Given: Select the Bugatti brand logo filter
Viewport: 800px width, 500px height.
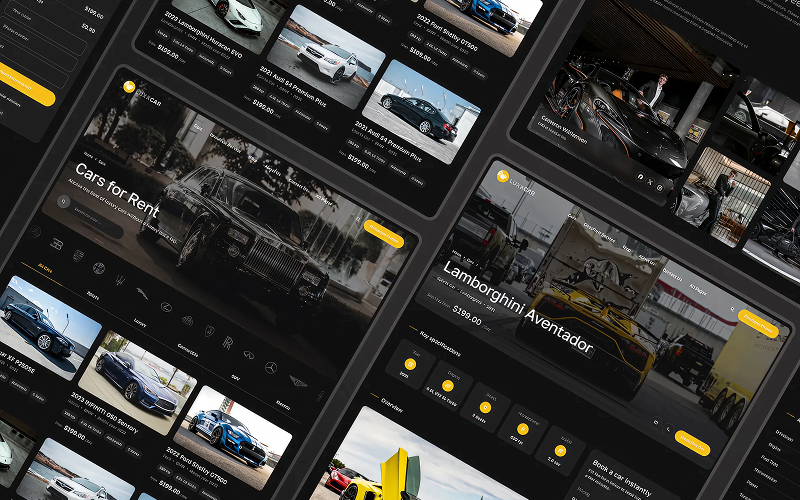Looking at the screenshot, I should point(57,244).
